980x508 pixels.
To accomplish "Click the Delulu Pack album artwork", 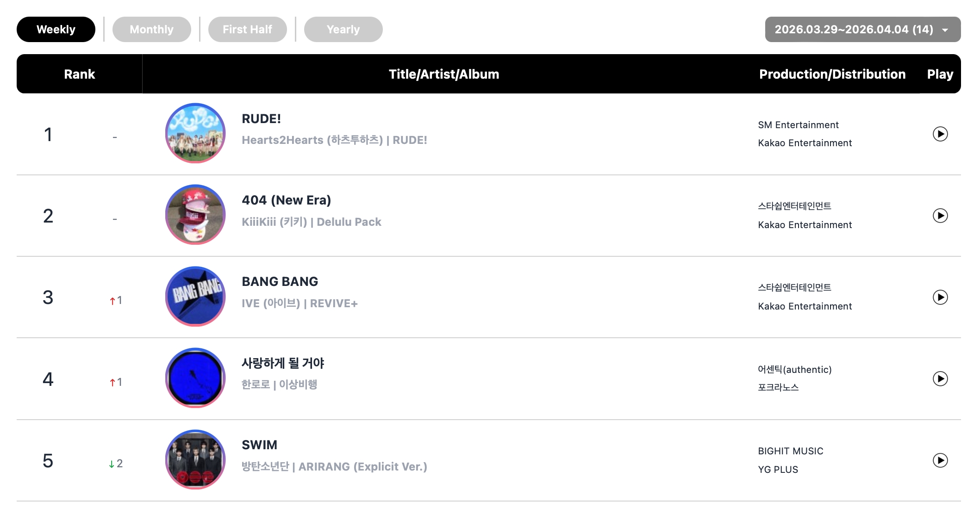I will point(195,215).
